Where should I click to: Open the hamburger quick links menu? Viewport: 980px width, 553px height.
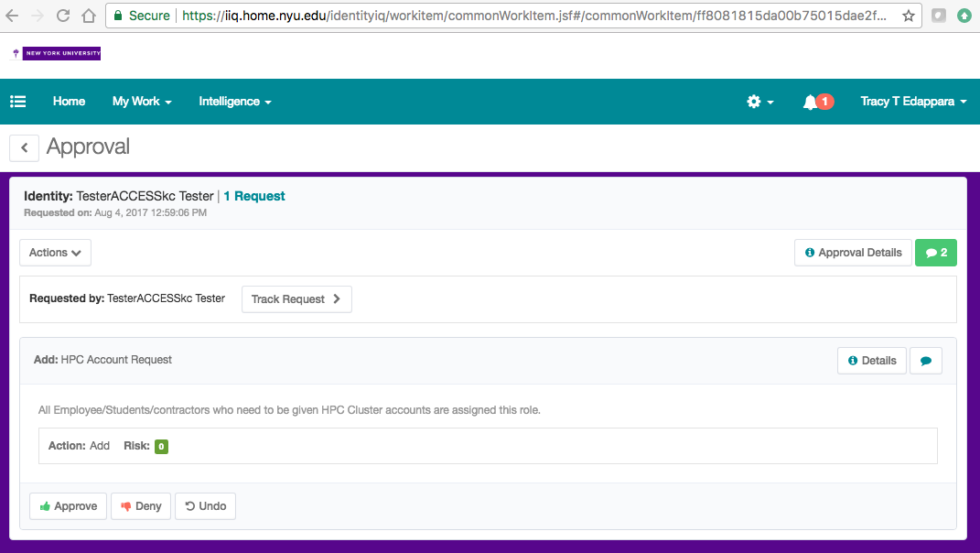coord(18,102)
